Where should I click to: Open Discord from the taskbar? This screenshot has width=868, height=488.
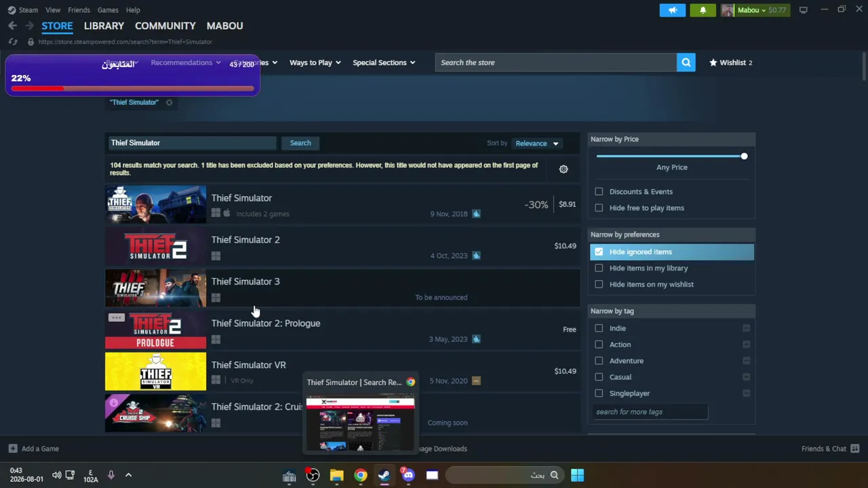[x=408, y=475]
